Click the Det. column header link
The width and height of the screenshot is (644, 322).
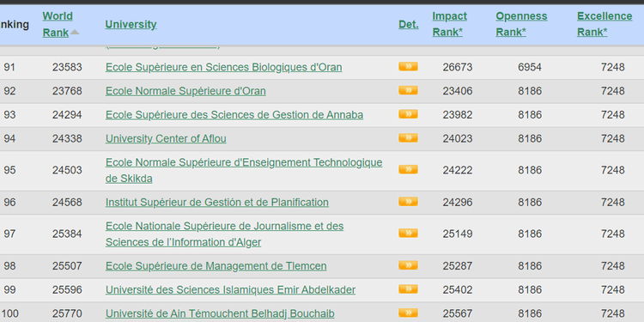click(408, 24)
